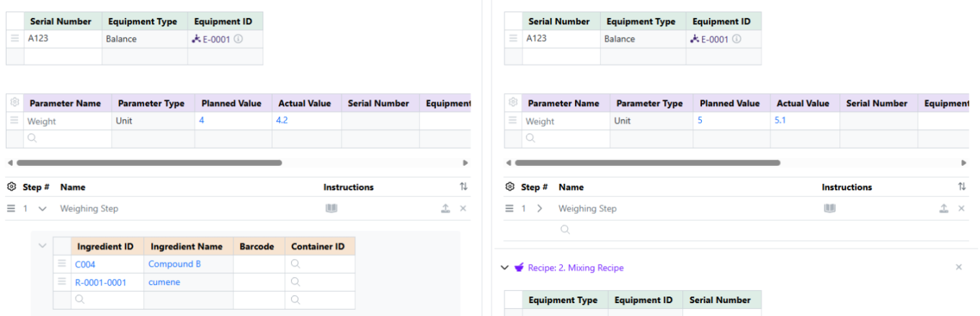Click drag handle of the C004 ingredient row
Viewport: 980px width, 316px height.
[x=62, y=264]
